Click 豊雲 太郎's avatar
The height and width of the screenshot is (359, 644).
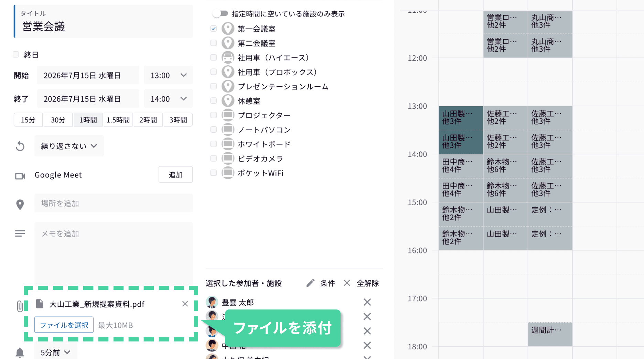point(212,302)
